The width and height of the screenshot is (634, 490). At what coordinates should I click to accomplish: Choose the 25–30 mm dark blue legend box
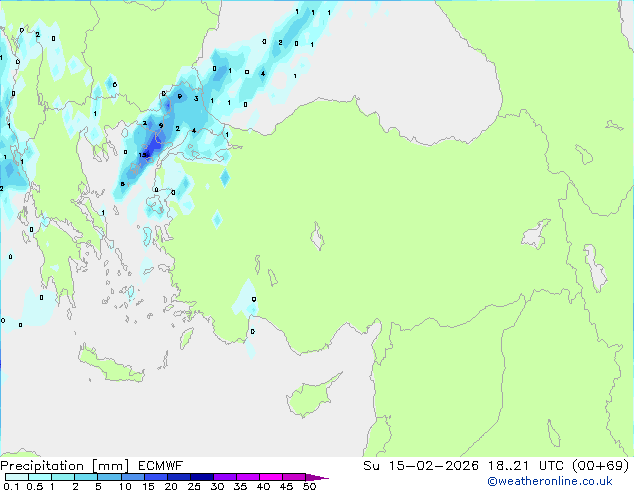(x=201, y=477)
